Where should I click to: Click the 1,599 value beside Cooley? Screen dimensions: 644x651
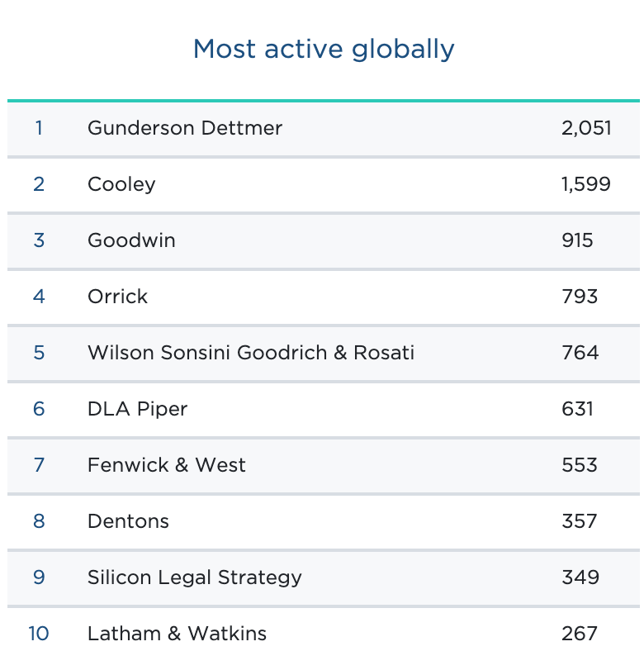(586, 184)
